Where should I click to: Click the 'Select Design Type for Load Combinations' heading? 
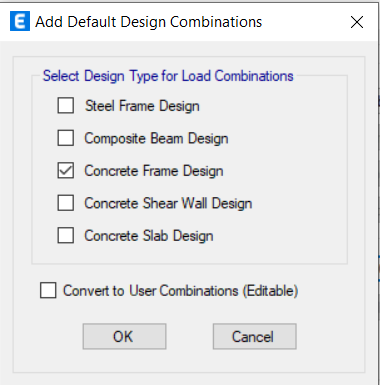click(168, 76)
